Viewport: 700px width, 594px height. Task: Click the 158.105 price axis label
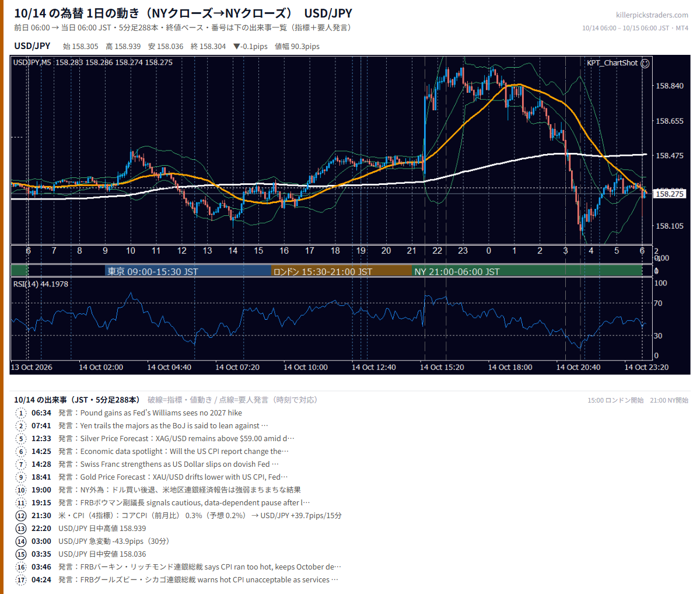coord(670,226)
